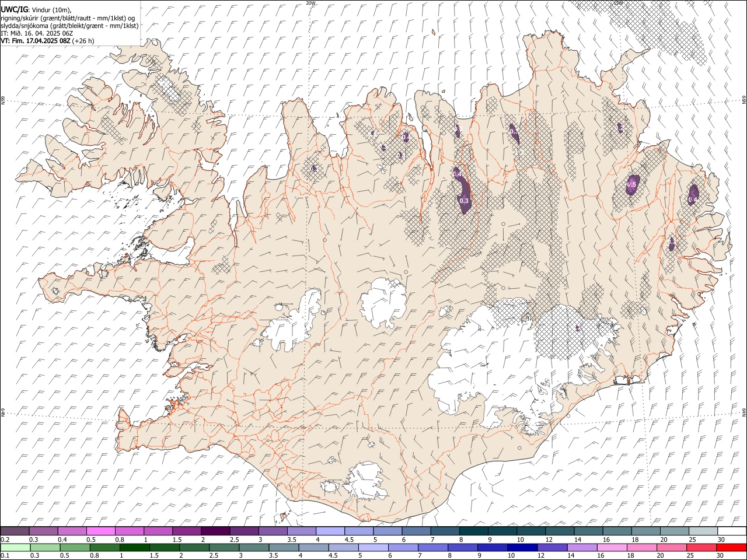Pick the darkest green lower swatch 1–1.5
The height and width of the screenshot is (560, 747).
pos(135,548)
